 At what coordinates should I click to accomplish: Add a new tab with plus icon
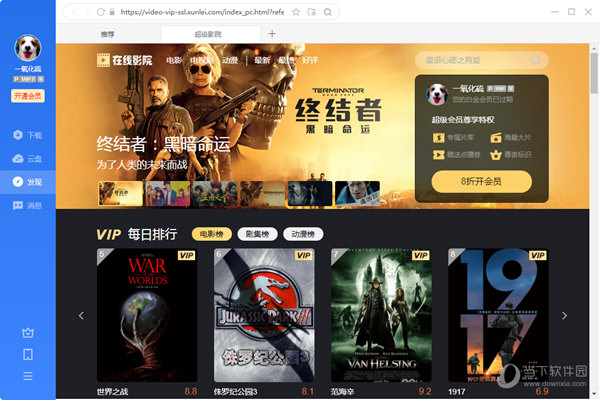coord(272,34)
